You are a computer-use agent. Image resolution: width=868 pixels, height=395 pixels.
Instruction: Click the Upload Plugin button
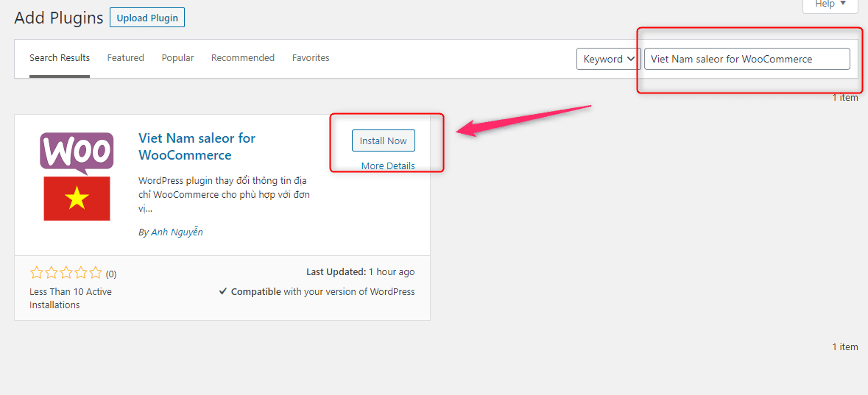pos(147,18)
